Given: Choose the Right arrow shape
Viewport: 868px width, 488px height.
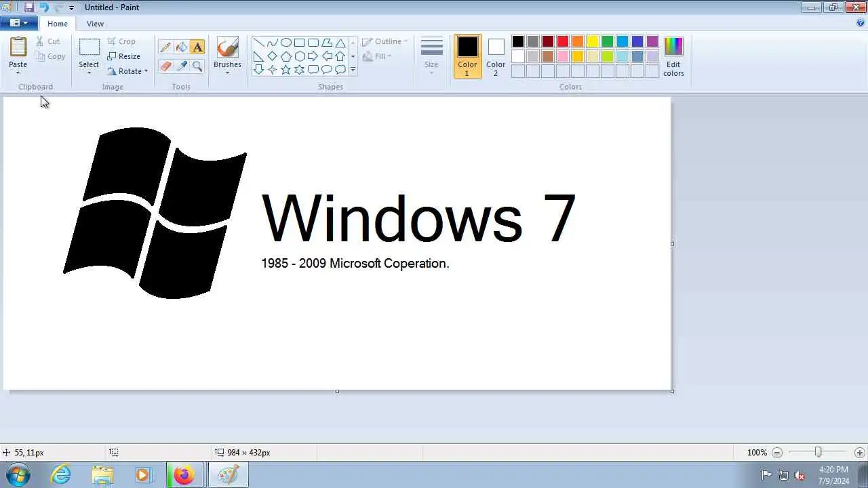Looking at the screenshot, I should pos(313,56).
